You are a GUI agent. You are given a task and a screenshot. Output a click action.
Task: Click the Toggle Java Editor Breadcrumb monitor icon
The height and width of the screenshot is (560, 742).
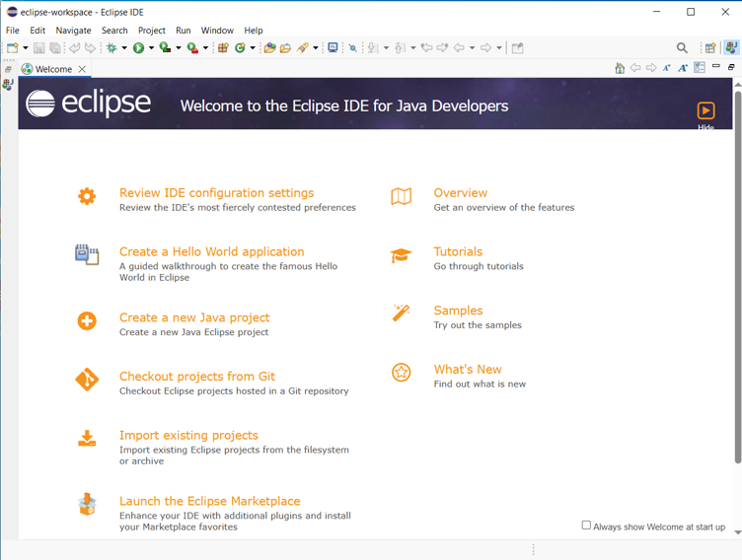click(333, 47)
